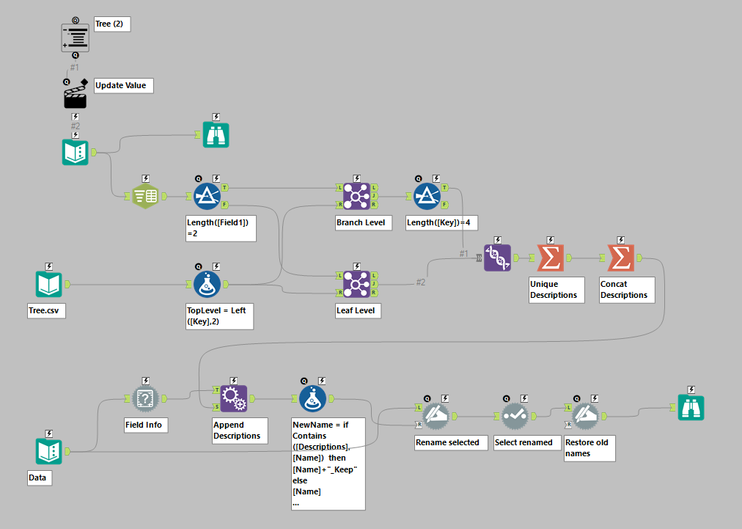Select the Rename selected dynamic rename tool
Screen dimensions: 742x529
click(436, 416)
